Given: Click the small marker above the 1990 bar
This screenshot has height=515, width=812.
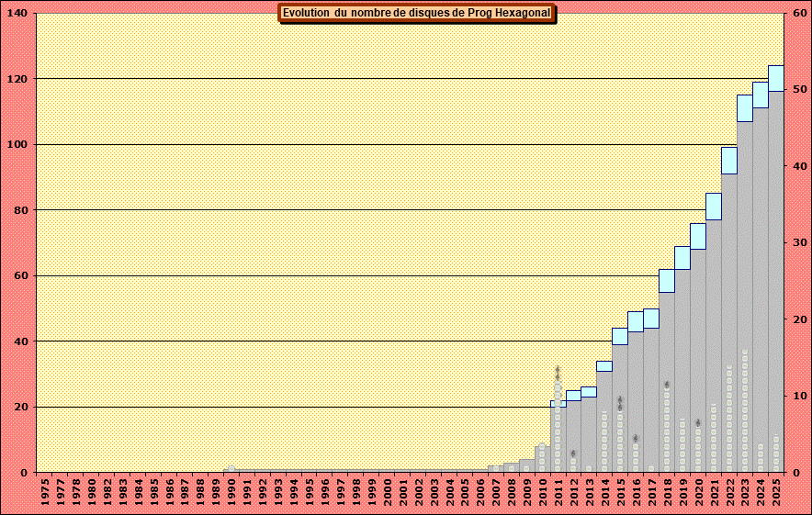Looking at the screenshot, I should coord(231,469).
